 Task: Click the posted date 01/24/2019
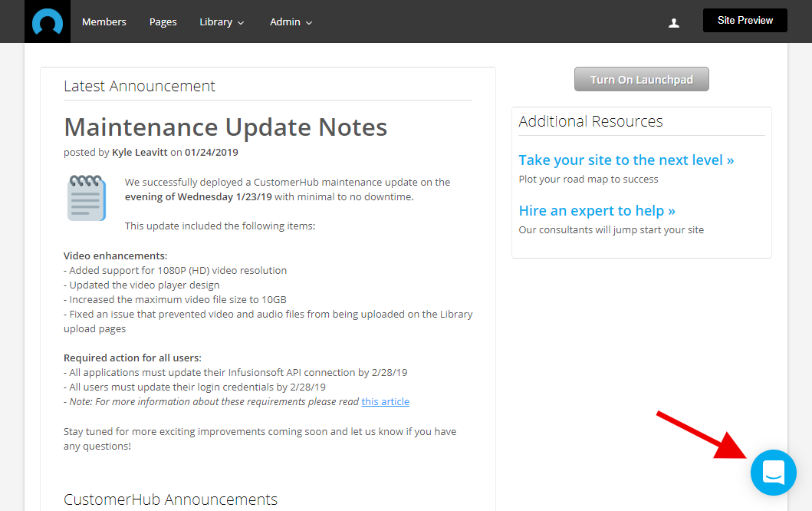[212, 153]
